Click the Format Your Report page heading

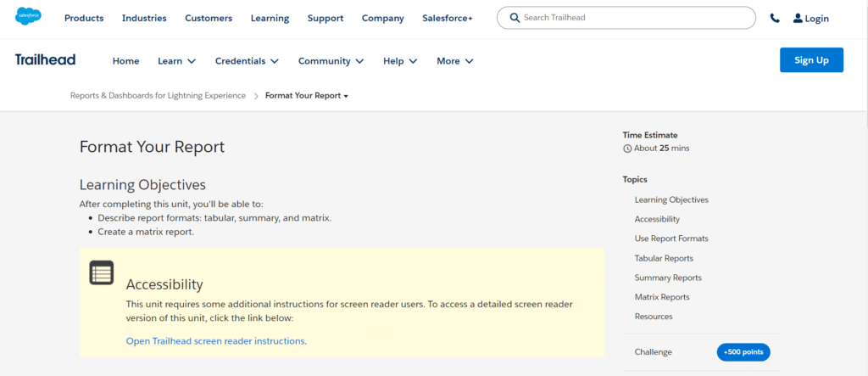153,147
